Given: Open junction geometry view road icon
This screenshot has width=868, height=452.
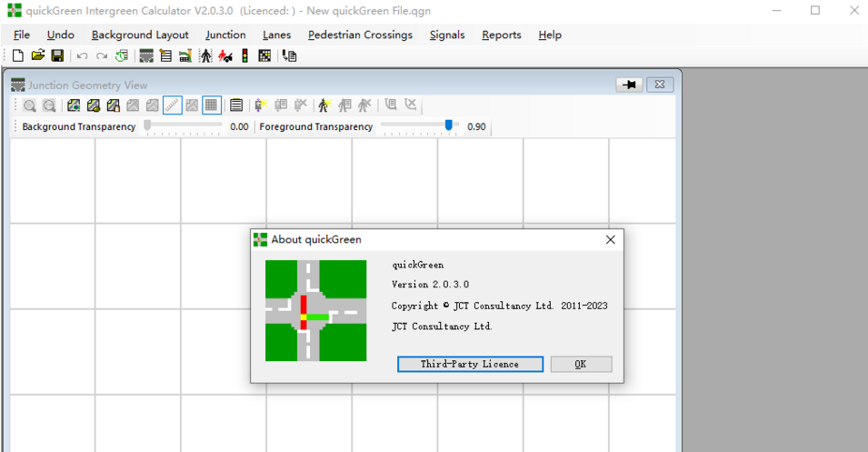Looking at the screenshot, I should click(146, 56).
